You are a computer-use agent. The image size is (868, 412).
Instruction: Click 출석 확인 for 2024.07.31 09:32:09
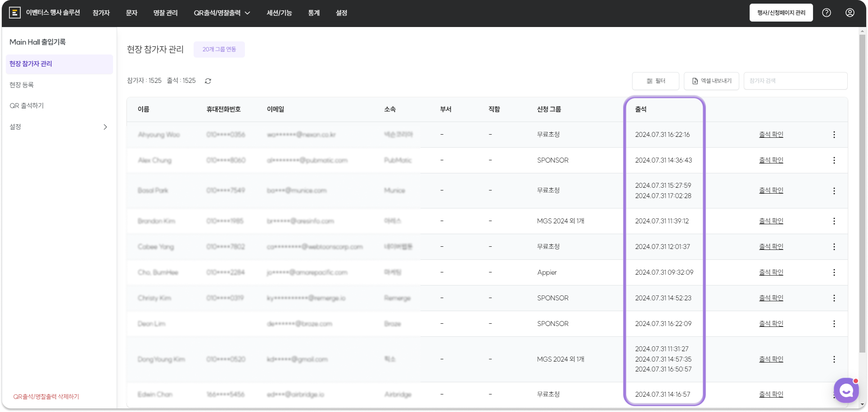(x=771, y=272)
